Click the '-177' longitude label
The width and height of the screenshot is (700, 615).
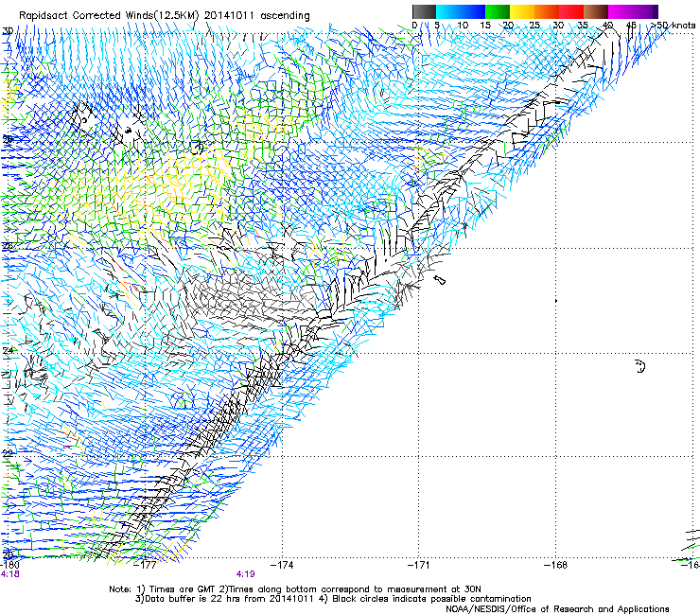[x=147, y=565]
